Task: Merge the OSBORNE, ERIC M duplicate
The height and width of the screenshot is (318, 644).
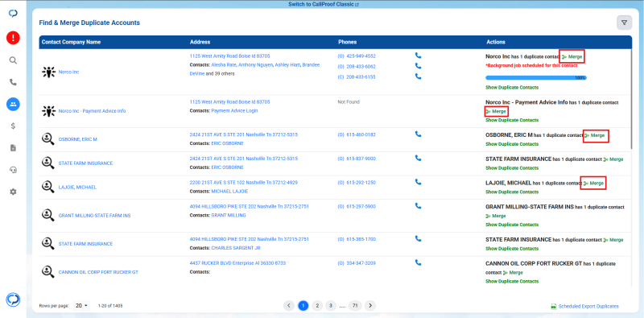Action: tap(595, 135)
